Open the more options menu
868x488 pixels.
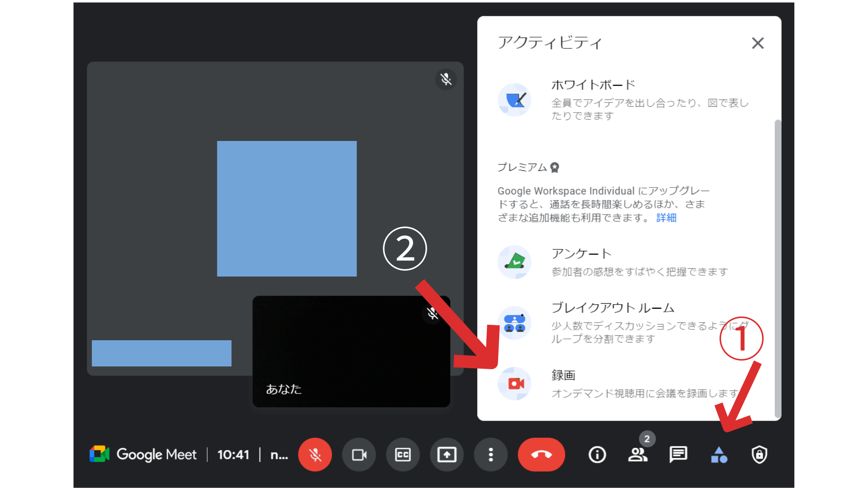pos(491,455)
